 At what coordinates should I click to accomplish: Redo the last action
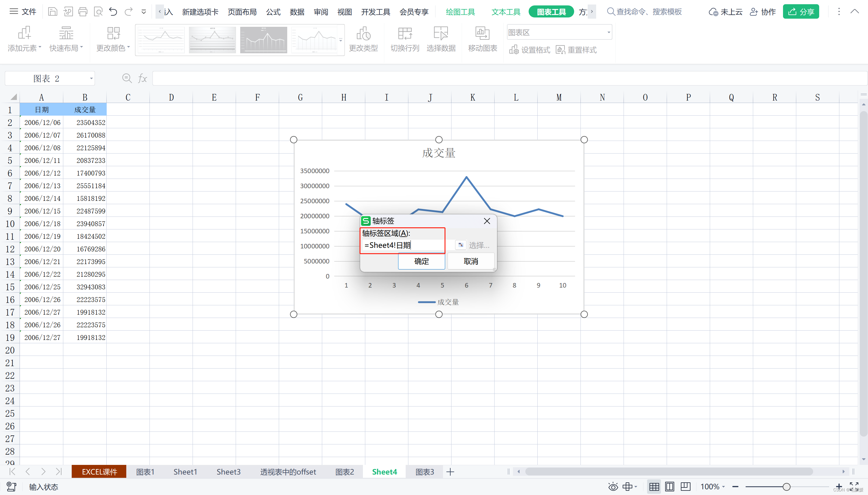pos(128,12)
